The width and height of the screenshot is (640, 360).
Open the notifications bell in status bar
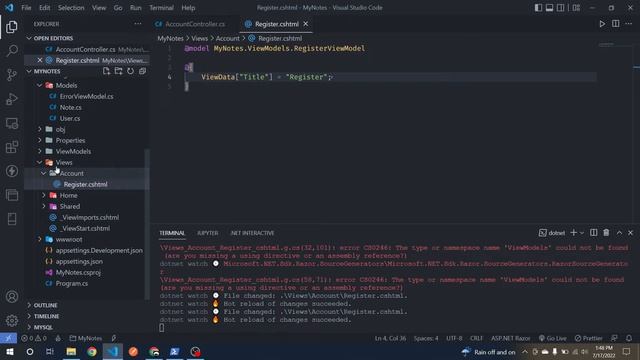pos(629,338)
